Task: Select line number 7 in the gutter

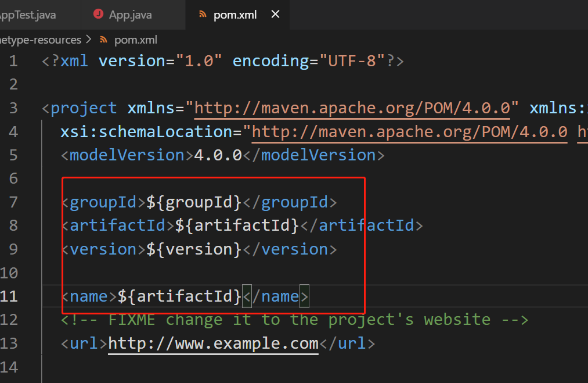Action: tap(13, 202)
